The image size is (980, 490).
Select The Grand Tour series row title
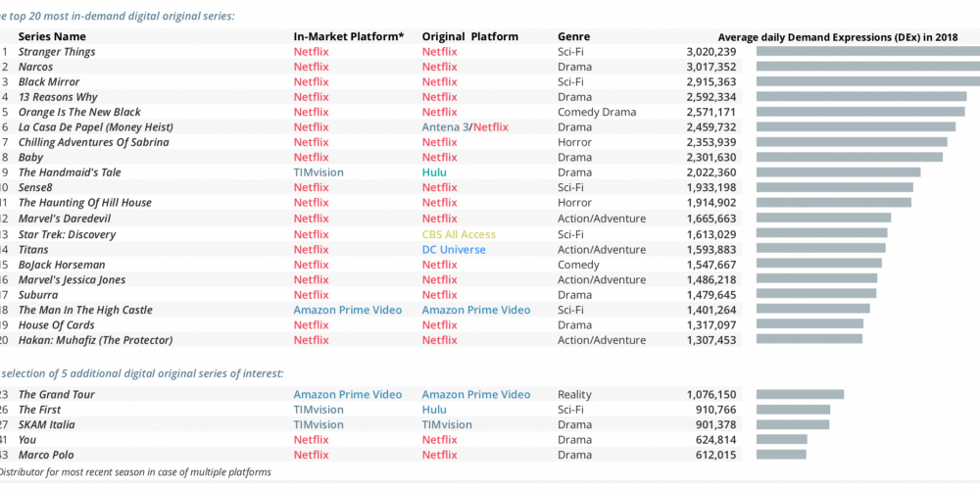[x=56, y=395]
